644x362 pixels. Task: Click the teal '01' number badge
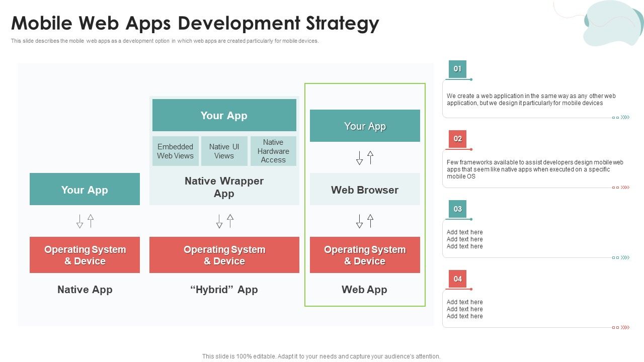click(457, 69)
